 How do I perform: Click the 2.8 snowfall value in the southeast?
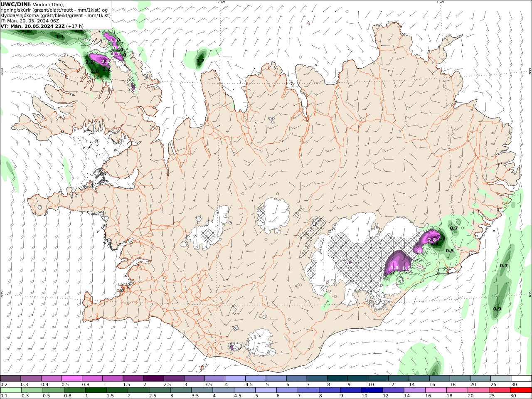point(432,240)
